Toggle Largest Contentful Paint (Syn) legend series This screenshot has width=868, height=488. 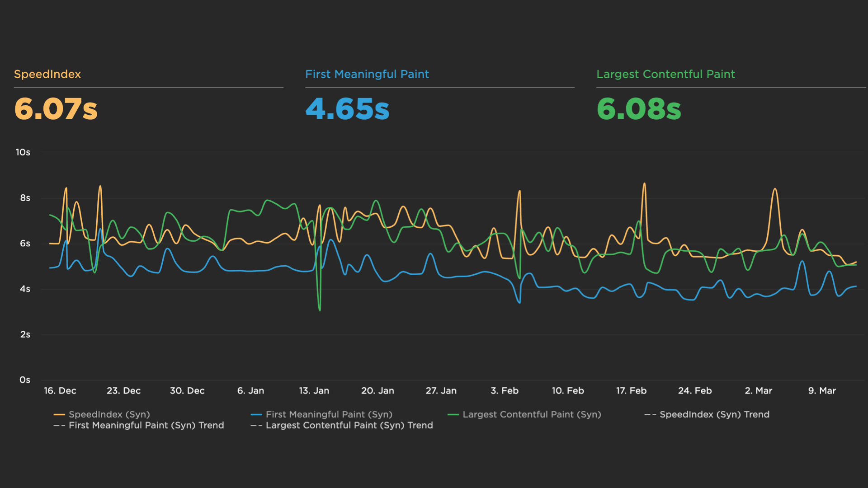tap(532, 414)
